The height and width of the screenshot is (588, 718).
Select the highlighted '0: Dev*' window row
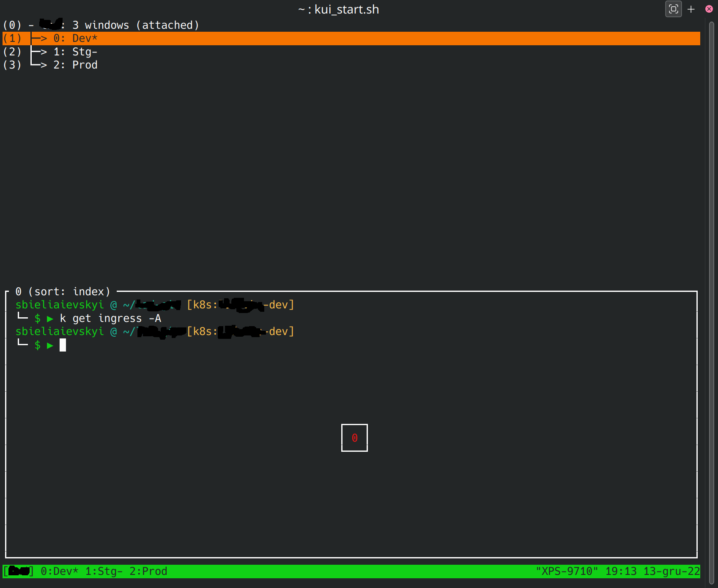[351, 38]
